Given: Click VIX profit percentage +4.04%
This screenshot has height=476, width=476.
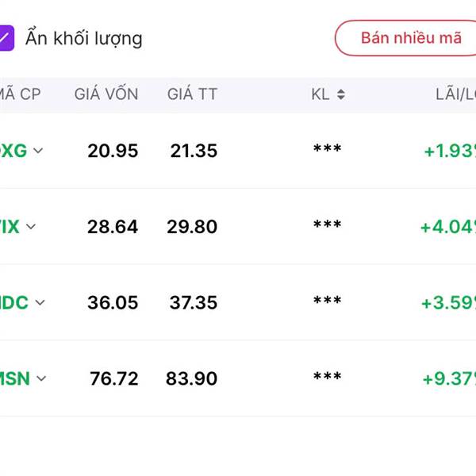Looking at the screenshot, I should pos(448,227).
